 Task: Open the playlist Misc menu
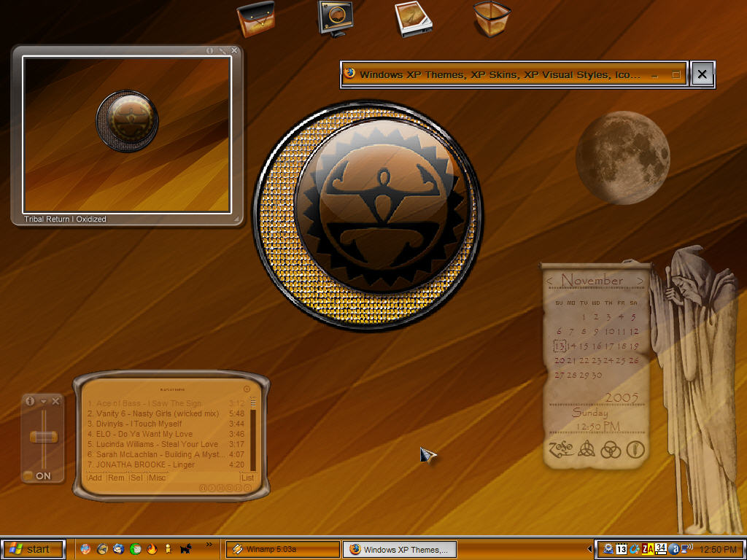pyautogui.click(x=158, y=478)
